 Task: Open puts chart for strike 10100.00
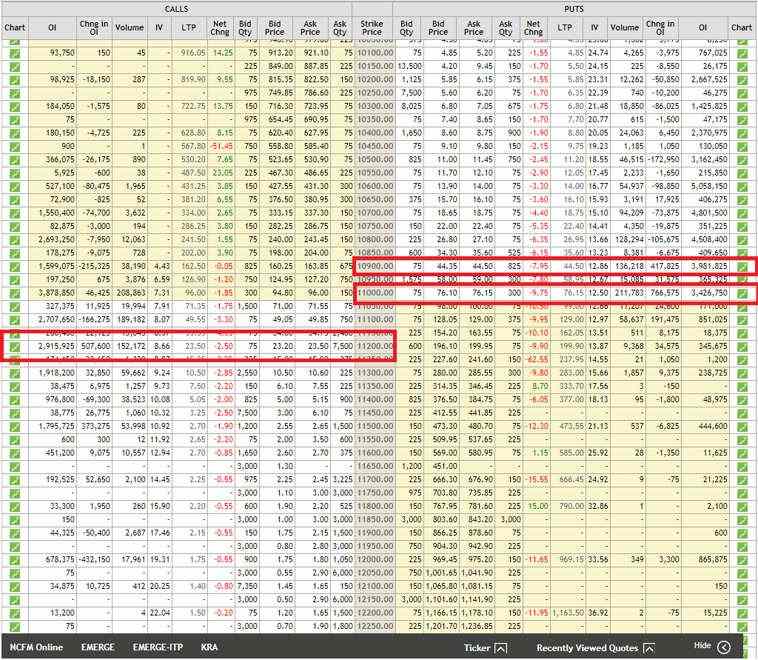(x=742, y=54)
